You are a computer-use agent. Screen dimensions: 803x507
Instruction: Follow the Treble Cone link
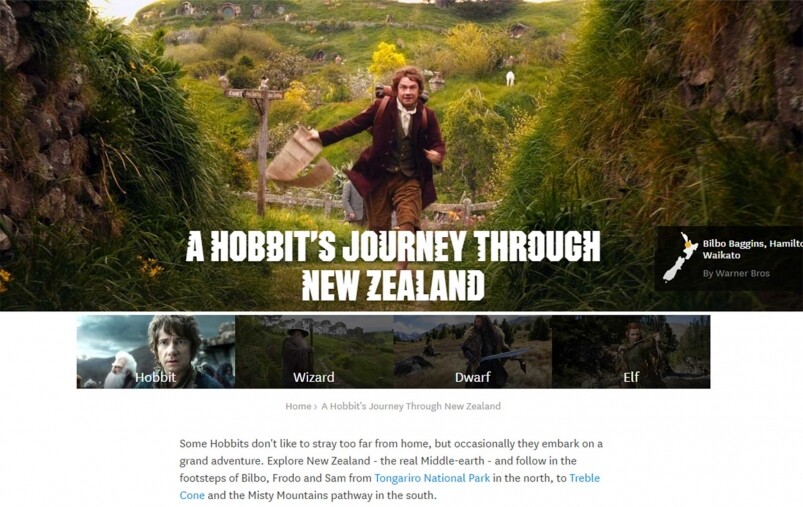pyautogui.click(x=389, y=487)
